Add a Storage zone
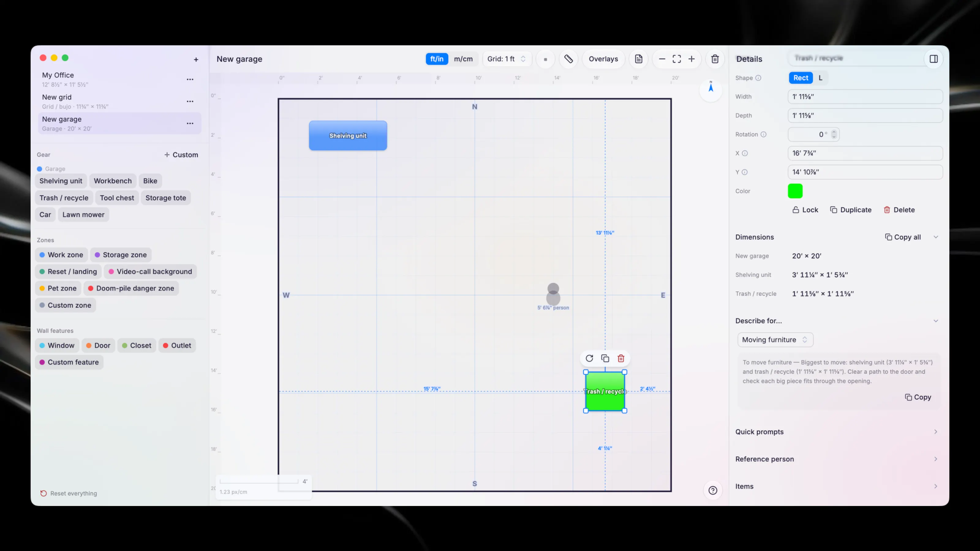Image resolution: width=980 pixels, height=551 pixels. pyautogui.click(x=121, y=255)
